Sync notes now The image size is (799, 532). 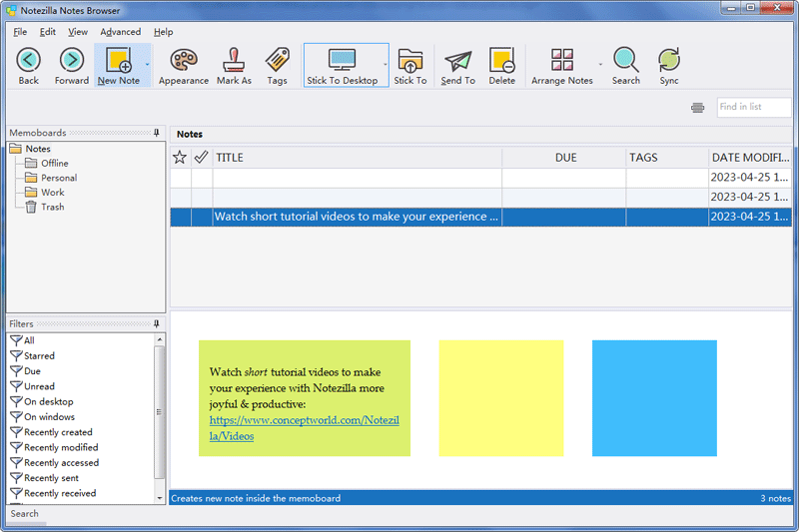point(668,66)
